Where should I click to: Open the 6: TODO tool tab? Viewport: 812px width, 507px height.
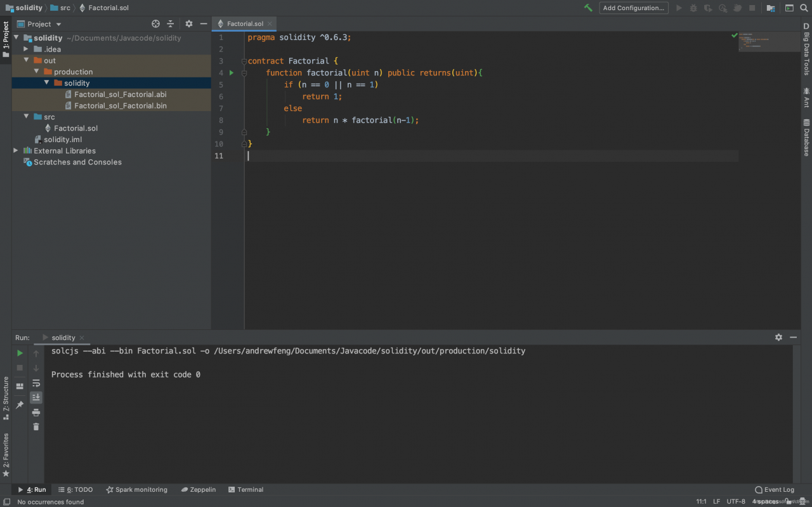pos(75,490)
